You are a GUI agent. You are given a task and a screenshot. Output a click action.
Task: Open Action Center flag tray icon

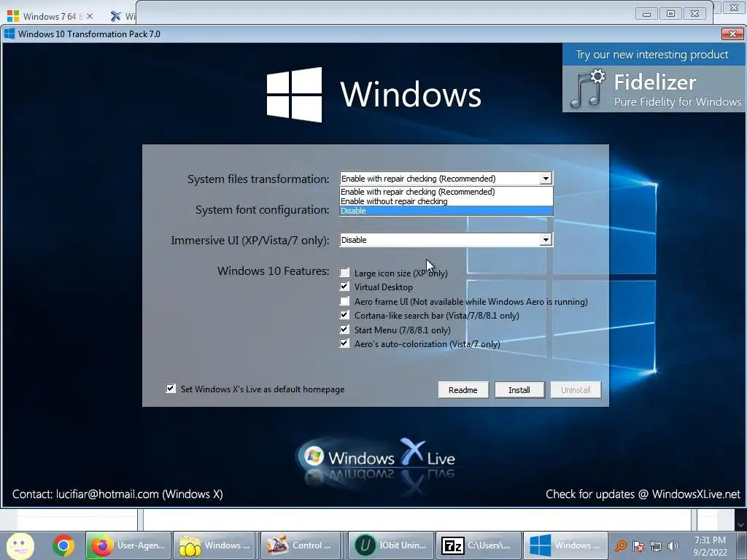tap(638, 546)
